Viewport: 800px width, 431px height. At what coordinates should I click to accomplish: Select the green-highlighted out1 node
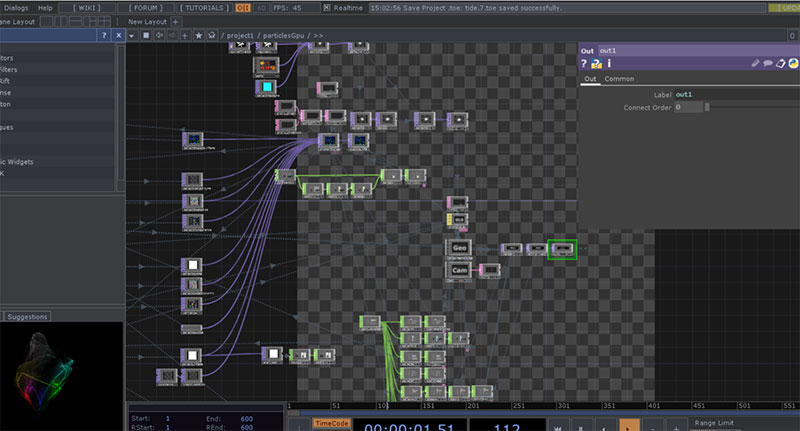click(562, 249)
